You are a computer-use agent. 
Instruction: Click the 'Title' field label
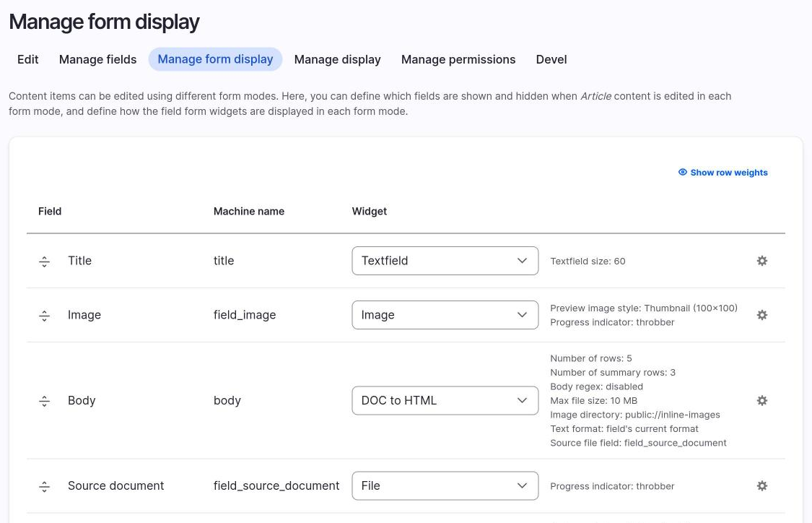(x=79, y=261)
